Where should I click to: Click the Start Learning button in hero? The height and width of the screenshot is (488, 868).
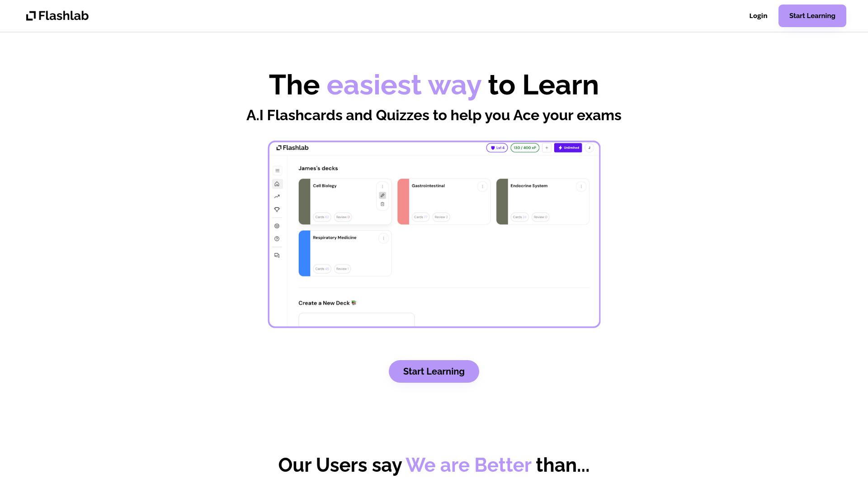tap(434, 371)
